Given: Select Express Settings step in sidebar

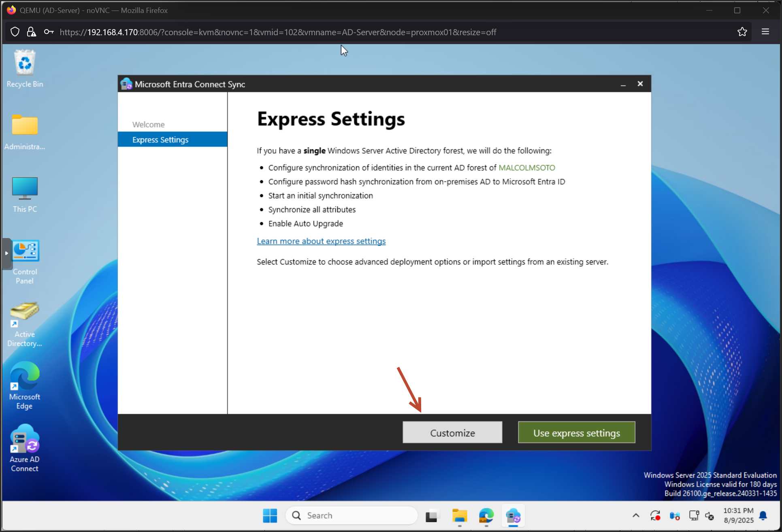Looking at the screenshot, I should point(160,139).
